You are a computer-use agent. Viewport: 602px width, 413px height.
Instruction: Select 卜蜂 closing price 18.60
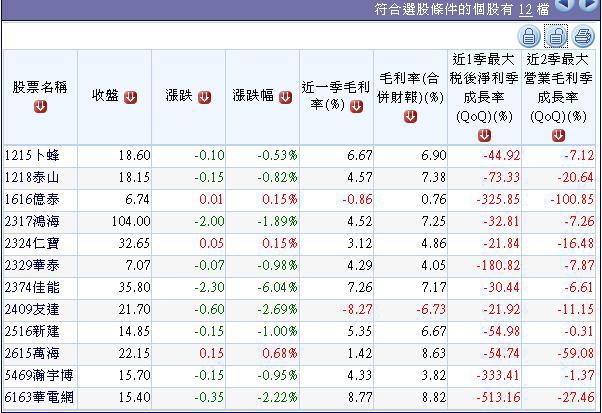point(134,155)
